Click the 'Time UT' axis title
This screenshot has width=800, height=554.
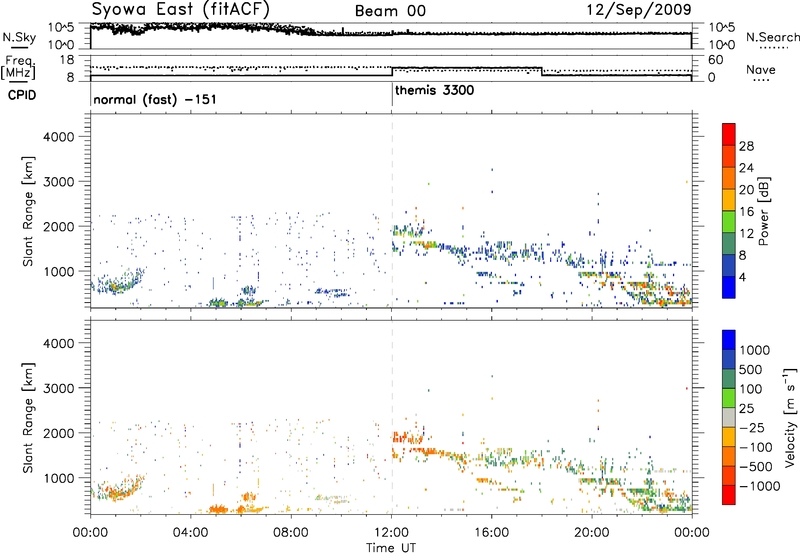tap(391, 548)
